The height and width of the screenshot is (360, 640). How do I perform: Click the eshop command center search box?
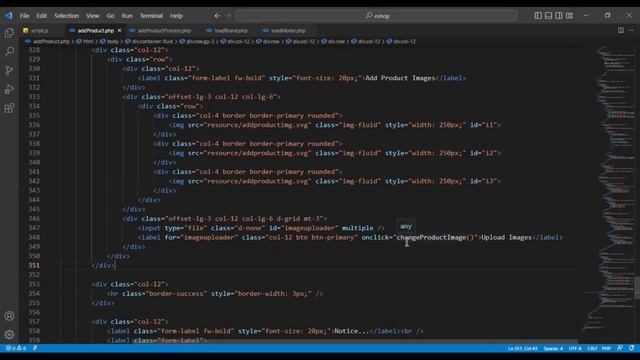[x=377, y=16]
